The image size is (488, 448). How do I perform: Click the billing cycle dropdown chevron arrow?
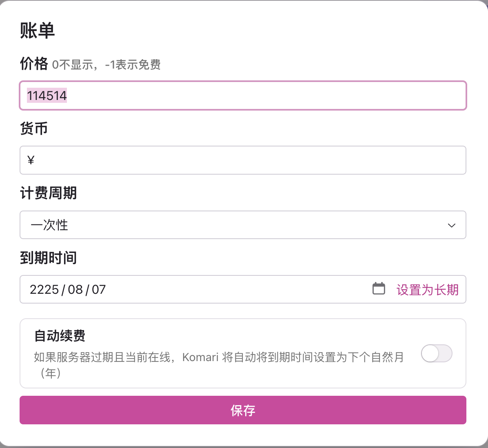pyautogui.click(x=451, y=225)
